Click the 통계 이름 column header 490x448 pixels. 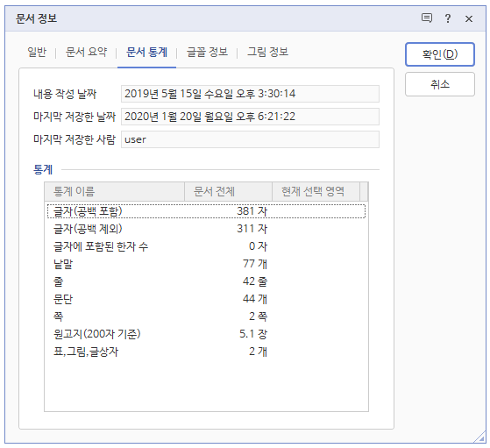(x=114, y=191)
